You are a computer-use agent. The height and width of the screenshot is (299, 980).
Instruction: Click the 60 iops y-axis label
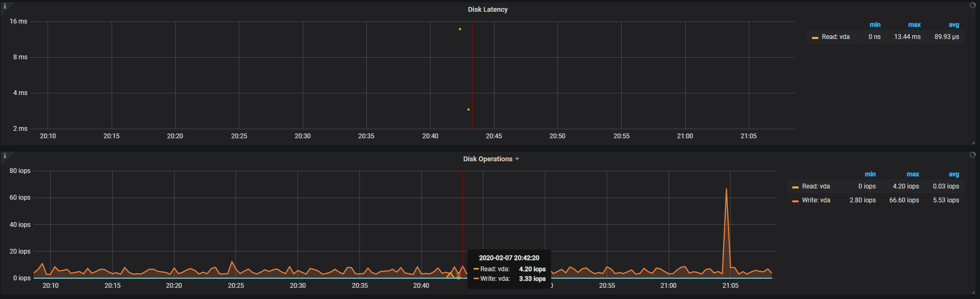[20, 198]
